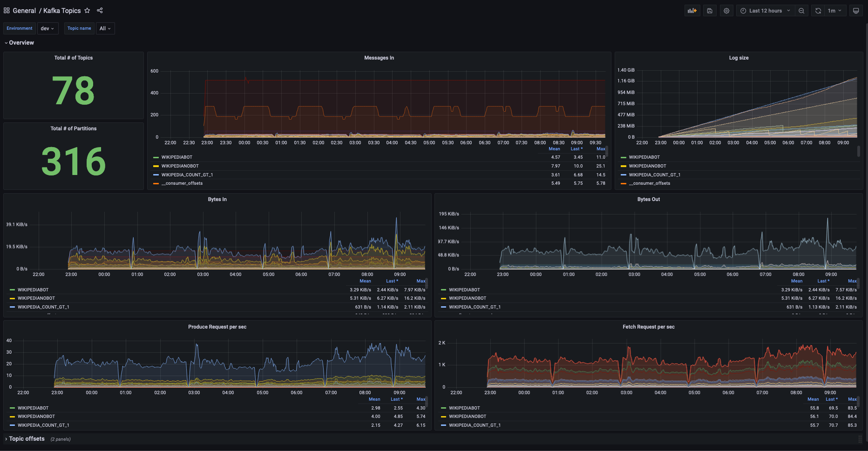Zoom out the time range
The width and height of the screenshot is (868, 451).
click(801, 11)
